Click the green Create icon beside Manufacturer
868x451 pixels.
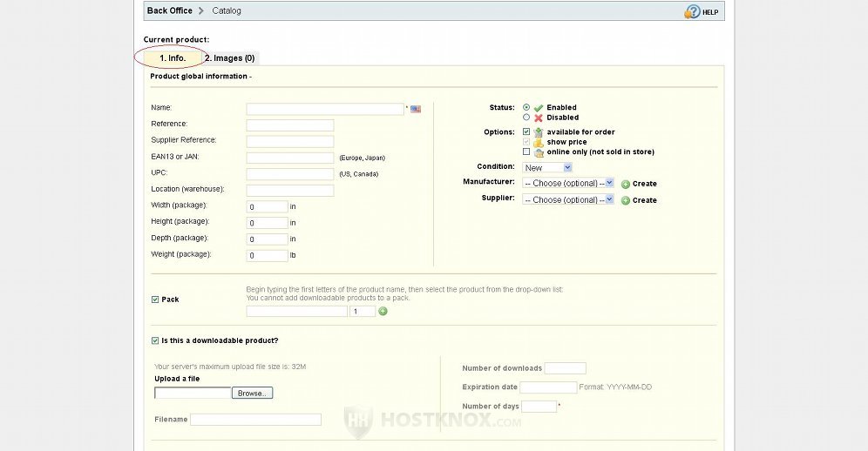pos(626,184)
